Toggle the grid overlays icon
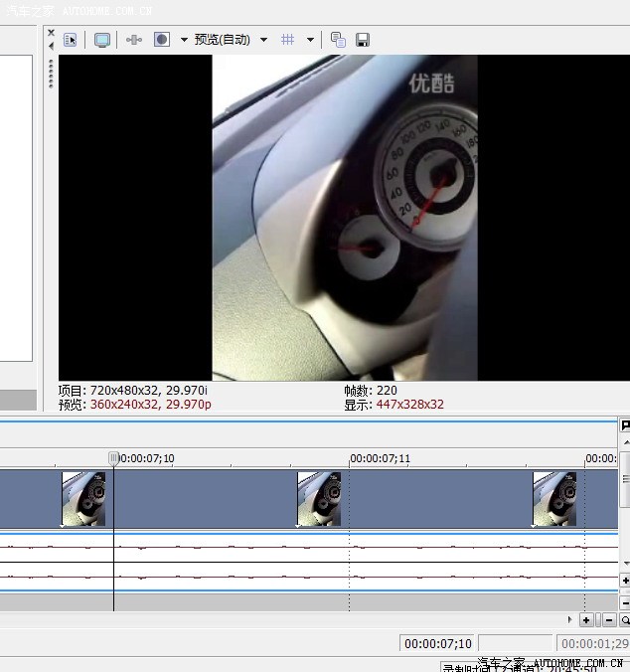Screen dimensions: 630x672 [288, 40]
